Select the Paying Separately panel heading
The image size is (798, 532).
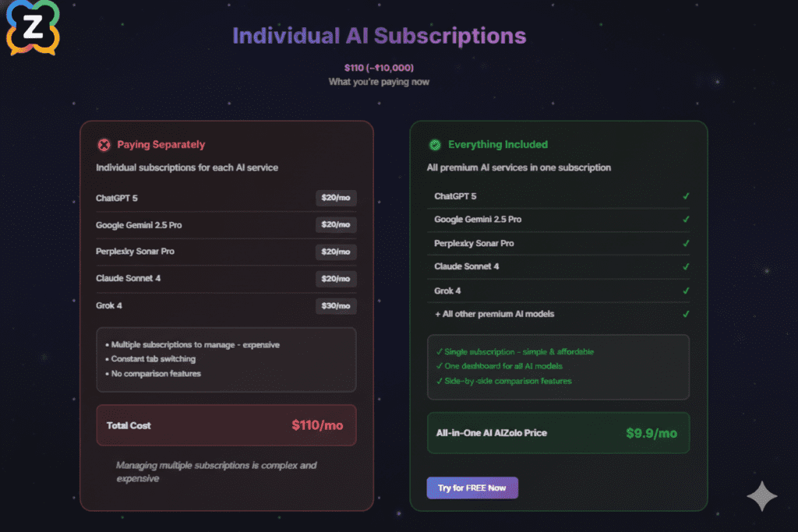(x=160, y=145)
